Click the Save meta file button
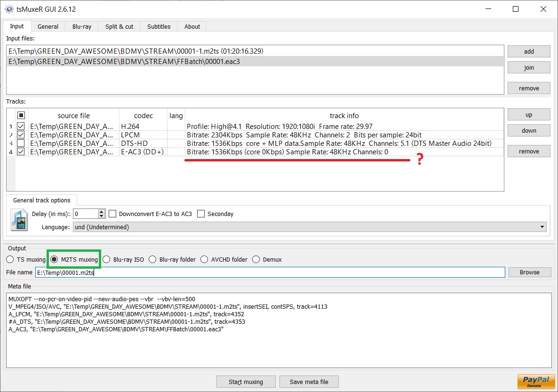Image resolution: width=558 pixels, height=392 pixels. click(x=309, y=382)
